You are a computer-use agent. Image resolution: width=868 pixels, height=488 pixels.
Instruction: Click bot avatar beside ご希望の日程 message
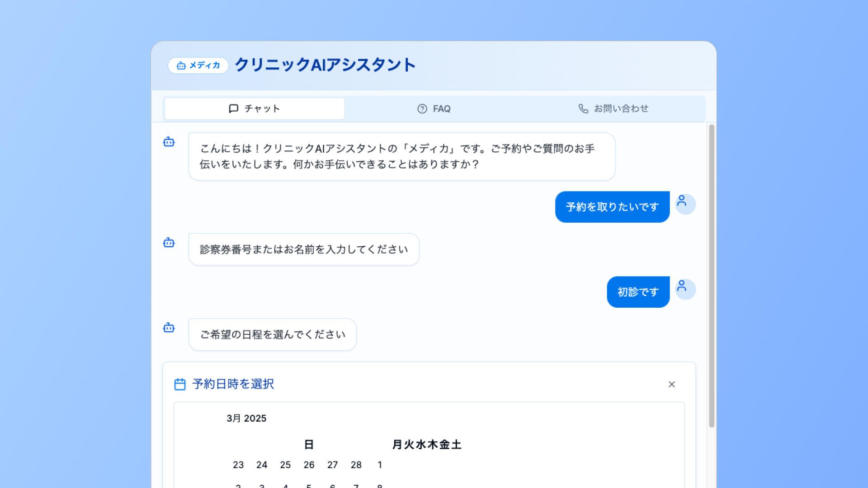point(169,328)
